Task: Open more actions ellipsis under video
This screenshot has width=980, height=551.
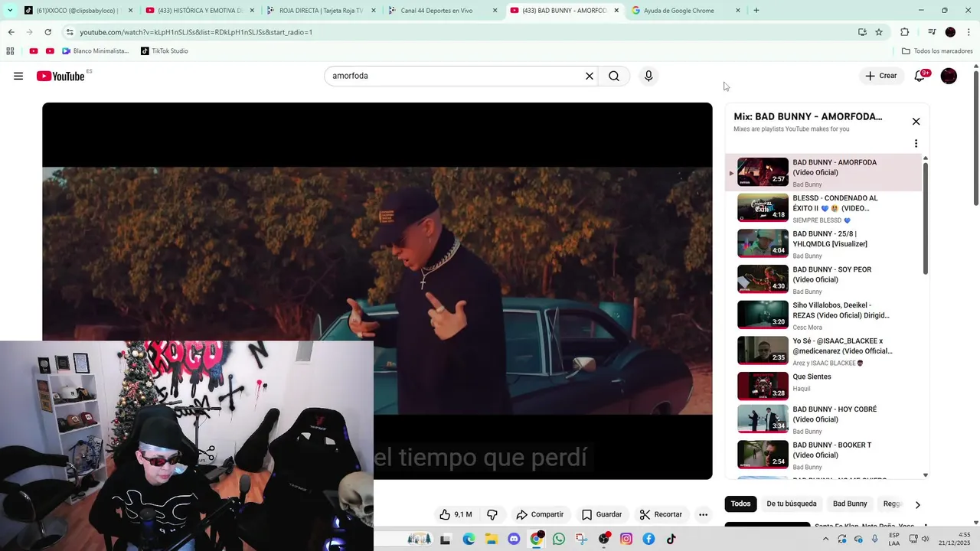Action: (703, 514)
